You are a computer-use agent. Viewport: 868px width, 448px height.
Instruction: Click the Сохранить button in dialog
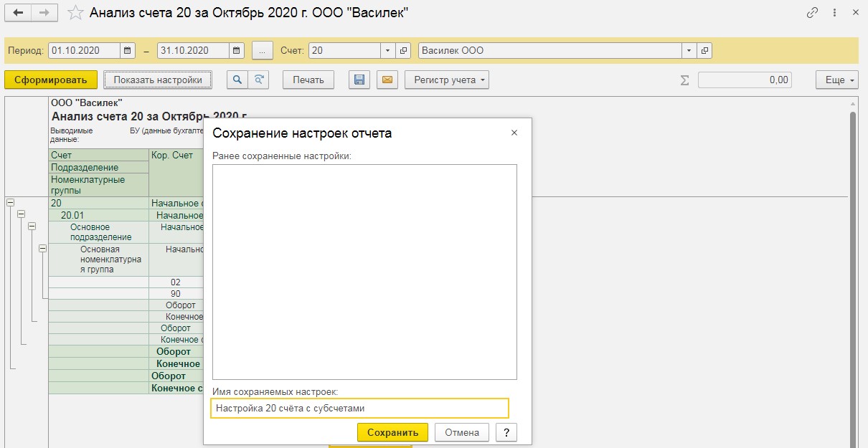point(392,432)
